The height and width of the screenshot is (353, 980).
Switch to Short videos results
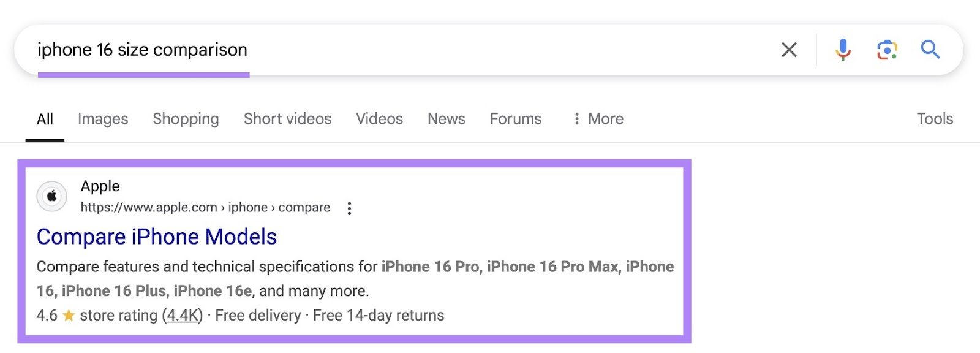[287, 119]
